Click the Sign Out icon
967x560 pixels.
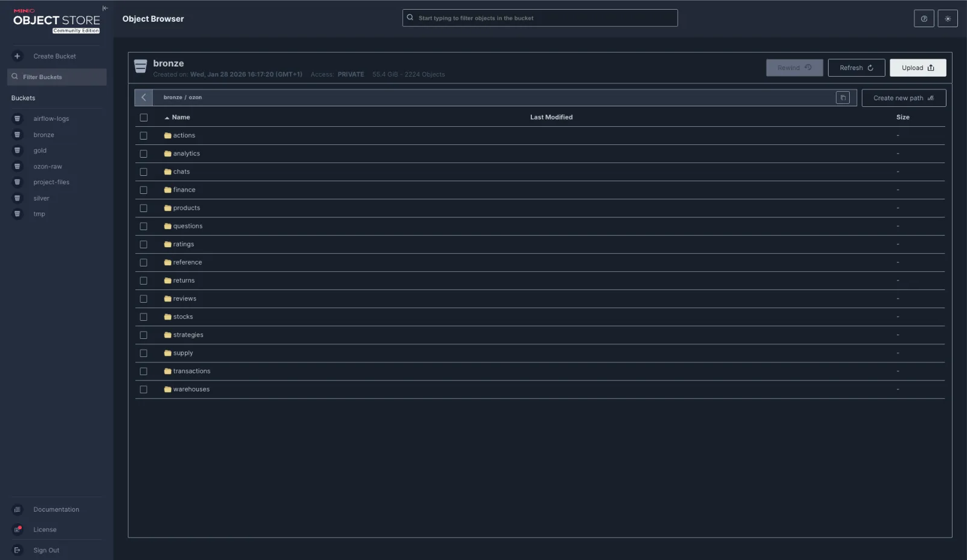point(17,550)
